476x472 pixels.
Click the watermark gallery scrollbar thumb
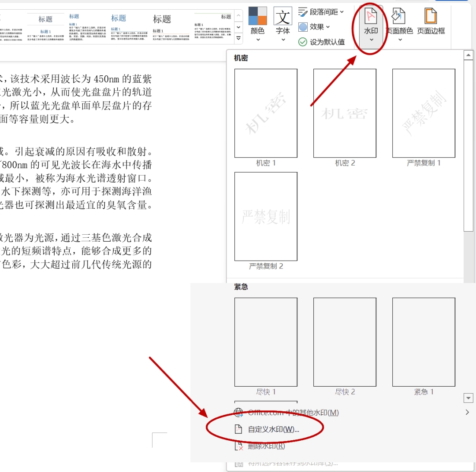(x=468, y=146)
